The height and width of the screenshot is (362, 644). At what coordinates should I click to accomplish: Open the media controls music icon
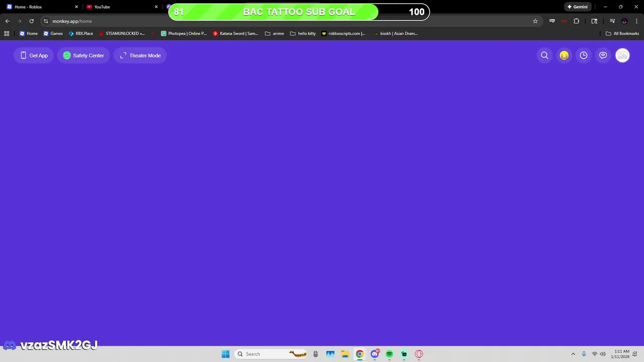coord(612,21)
